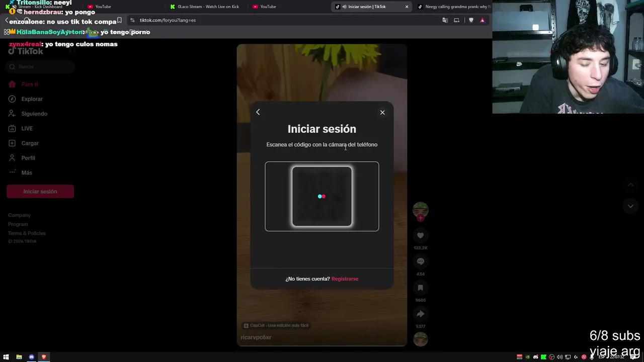Viewport: 644px width, 362px height.
Task: Open the system volume tray icon
Action: tap(560, 357)
